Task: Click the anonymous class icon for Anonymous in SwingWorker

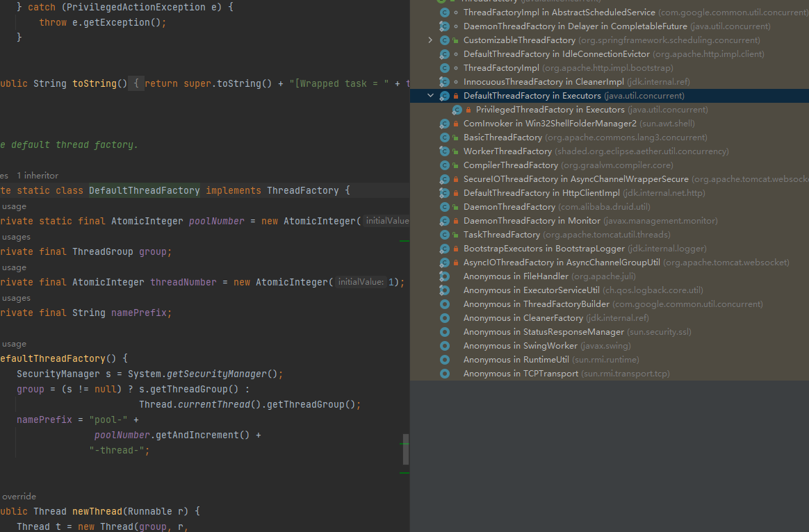Action: pos(445,346)
